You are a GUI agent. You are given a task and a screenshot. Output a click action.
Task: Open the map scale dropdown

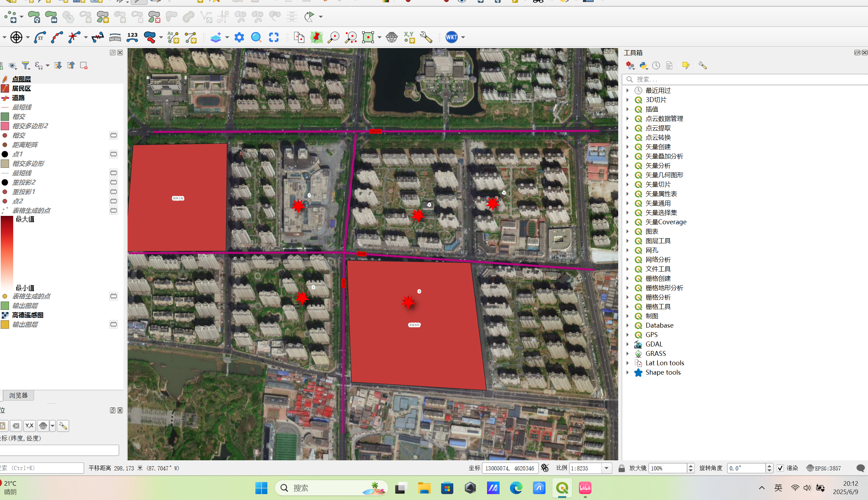(606, 468)
